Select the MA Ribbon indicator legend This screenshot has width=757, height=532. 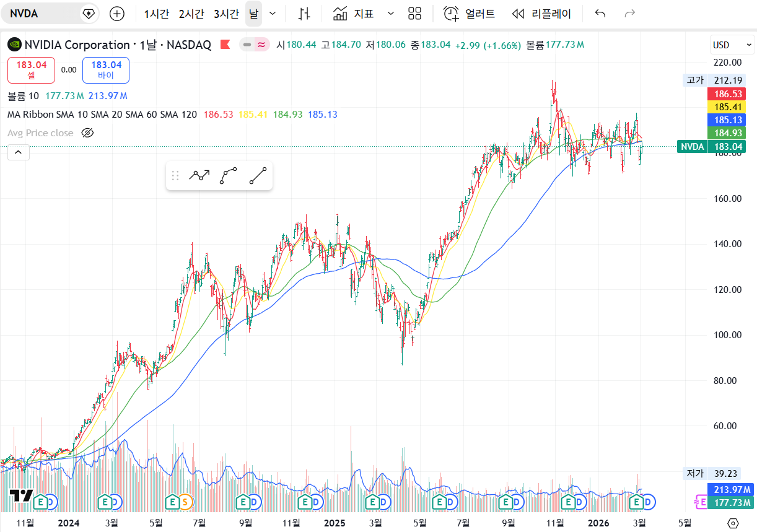pyautogui.click(x=102, y=115)
